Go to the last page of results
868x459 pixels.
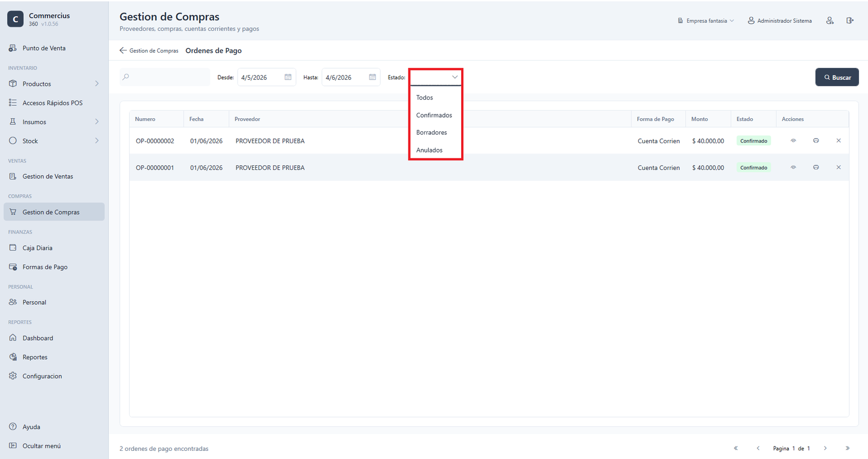[847, 448]
